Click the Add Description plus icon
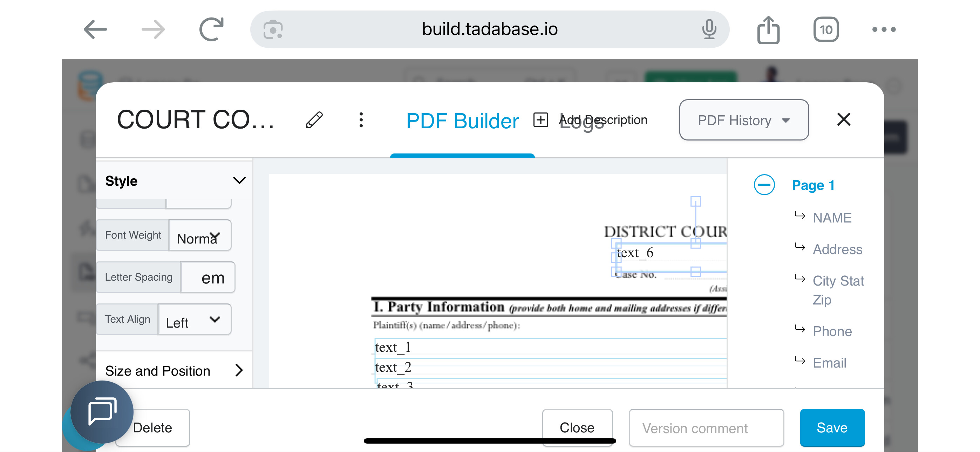Viewport: 980px width, 452px height. (x=540, y=120)
